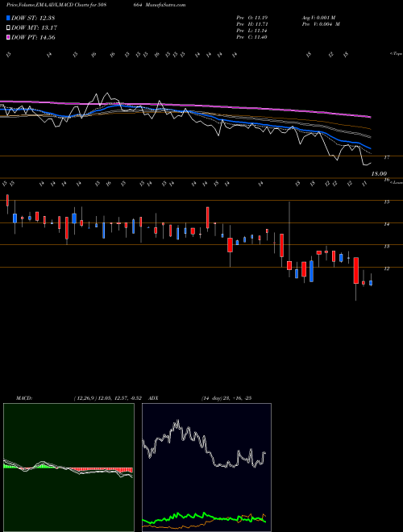Click the 'MACD:' panel label
The height and width of the screenshot is (532, 403).
point(23,398)
